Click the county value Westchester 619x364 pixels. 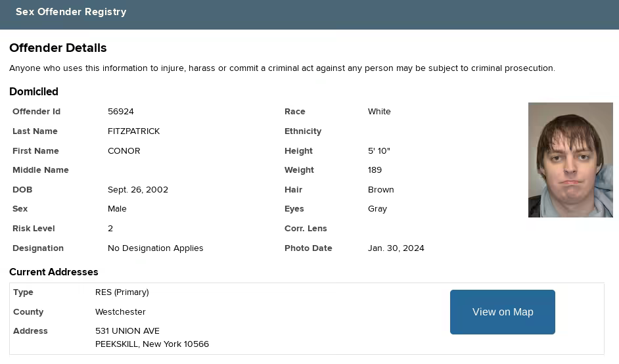tap(120, 312)
